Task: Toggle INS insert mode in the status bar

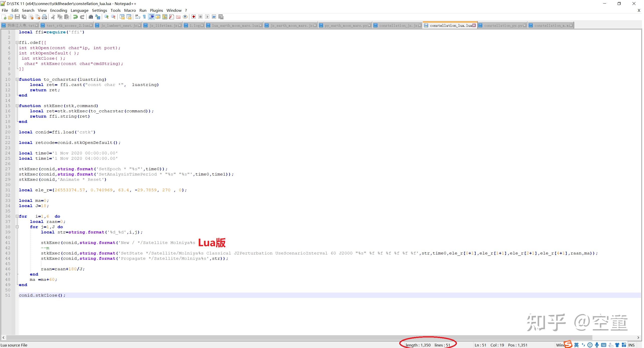Action: 632,345
